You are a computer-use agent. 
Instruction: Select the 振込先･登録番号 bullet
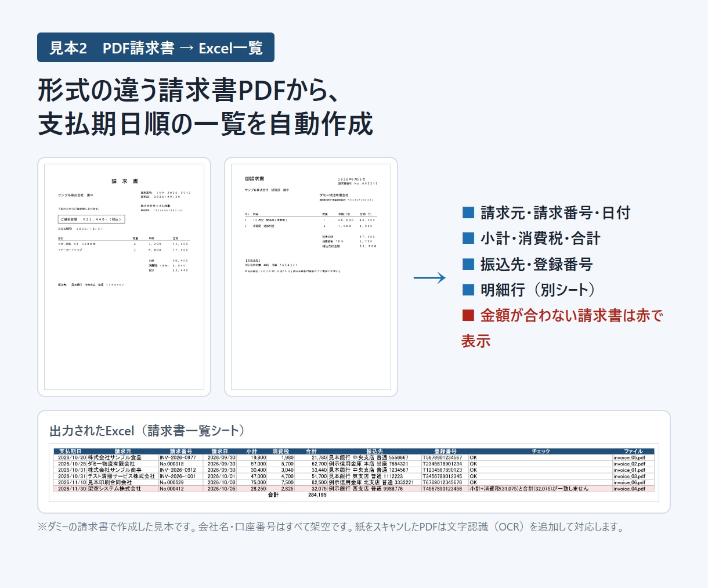[x=528, y=264]
